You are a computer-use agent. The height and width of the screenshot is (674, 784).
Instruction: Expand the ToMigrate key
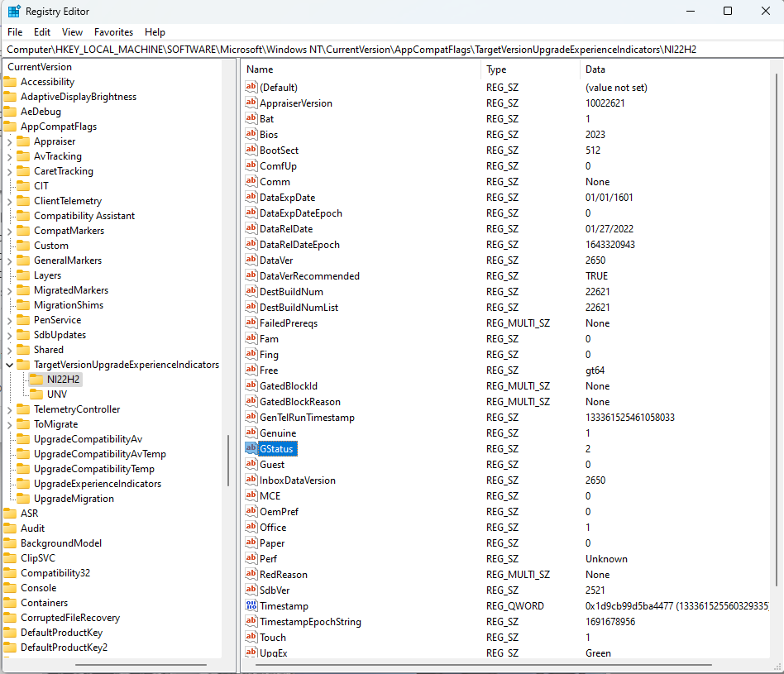coord(9,425)
